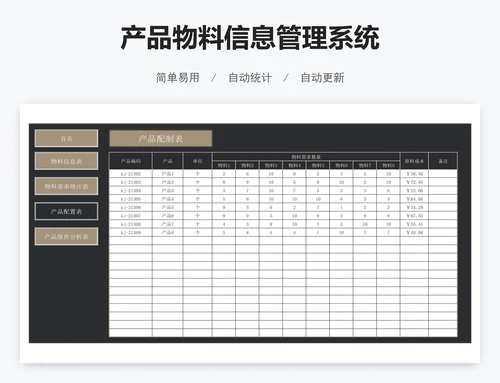Select product code kj-21302 cell
This screenshot has width=500, height=383.
131,174
